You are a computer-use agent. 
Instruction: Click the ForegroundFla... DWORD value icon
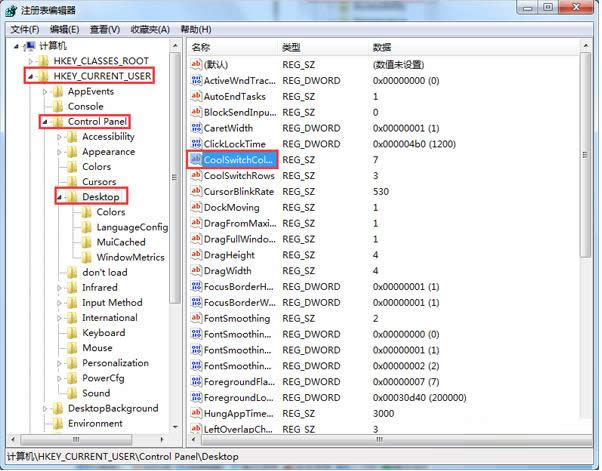(x=196, y=381)
